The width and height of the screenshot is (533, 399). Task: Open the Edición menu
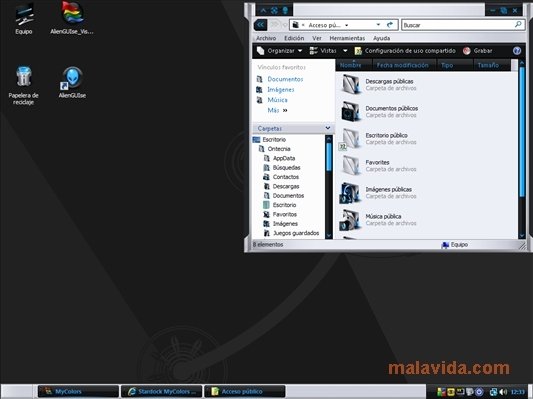click(294, 38)
